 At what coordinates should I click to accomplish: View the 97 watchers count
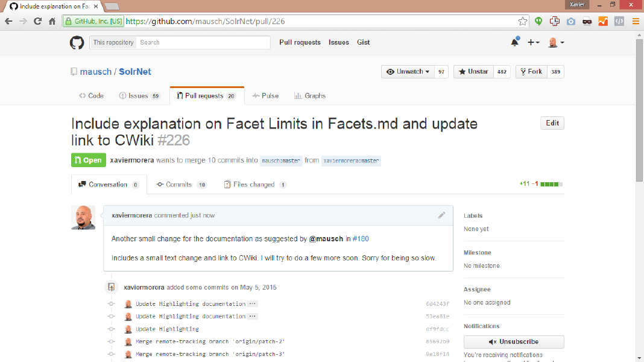click(x=441, y=72)
